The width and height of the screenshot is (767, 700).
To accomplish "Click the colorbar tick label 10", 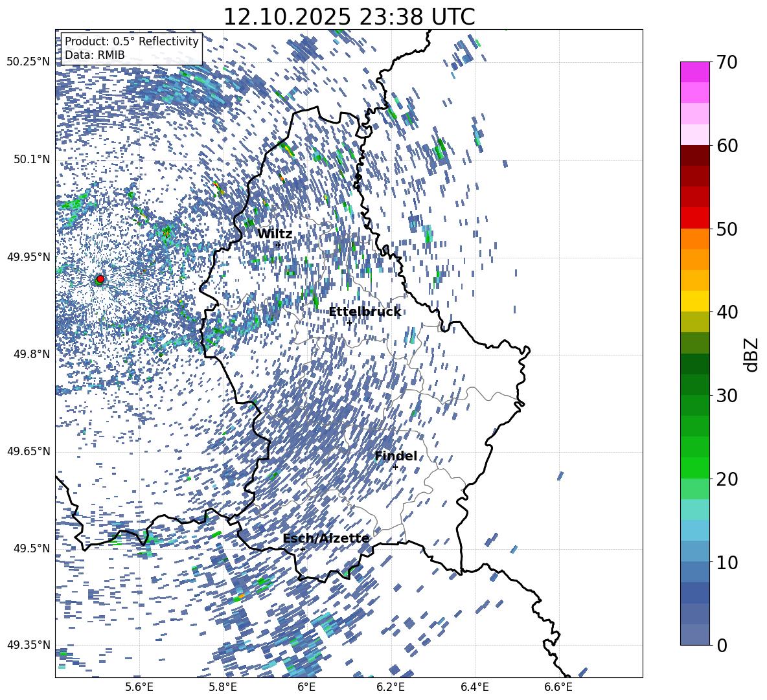I will [x=727, y=561].
